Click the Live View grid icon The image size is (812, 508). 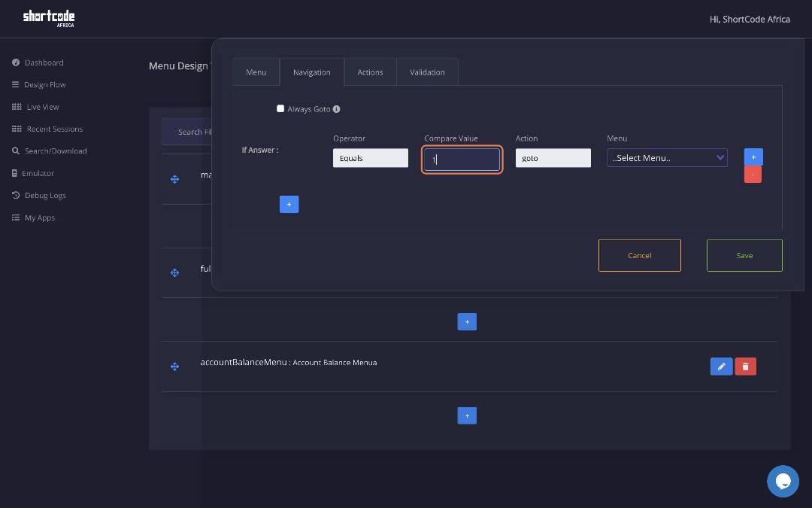coord(17,107)
